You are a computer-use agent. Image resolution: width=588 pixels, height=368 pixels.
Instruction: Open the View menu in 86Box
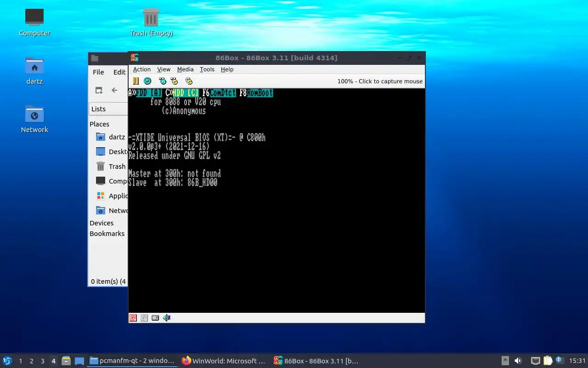(x=164, y=69)
